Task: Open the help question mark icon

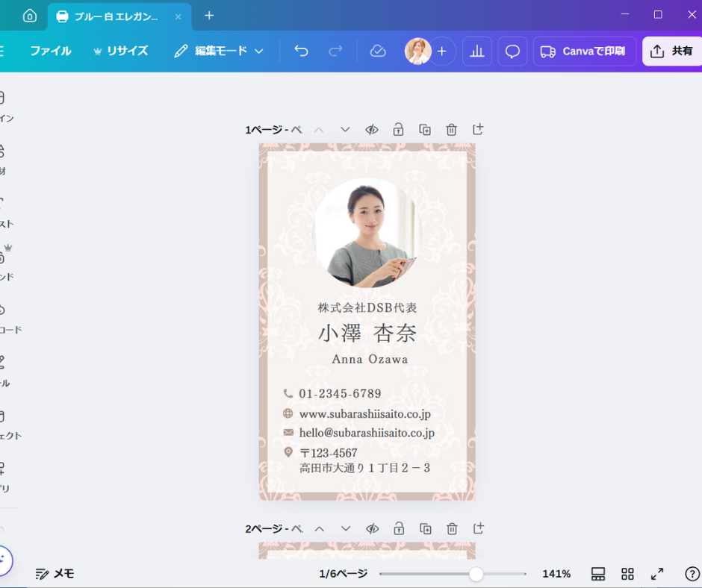Action: [x=692, y=574]
